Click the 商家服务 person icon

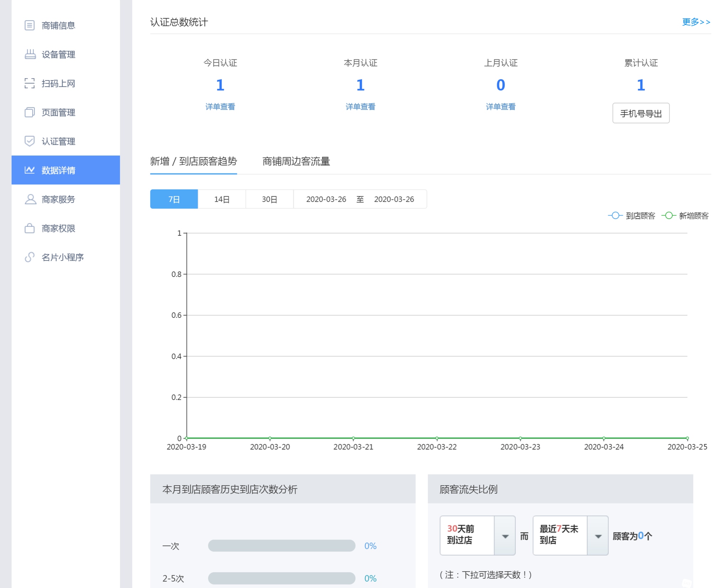click(x=30, y=199)
